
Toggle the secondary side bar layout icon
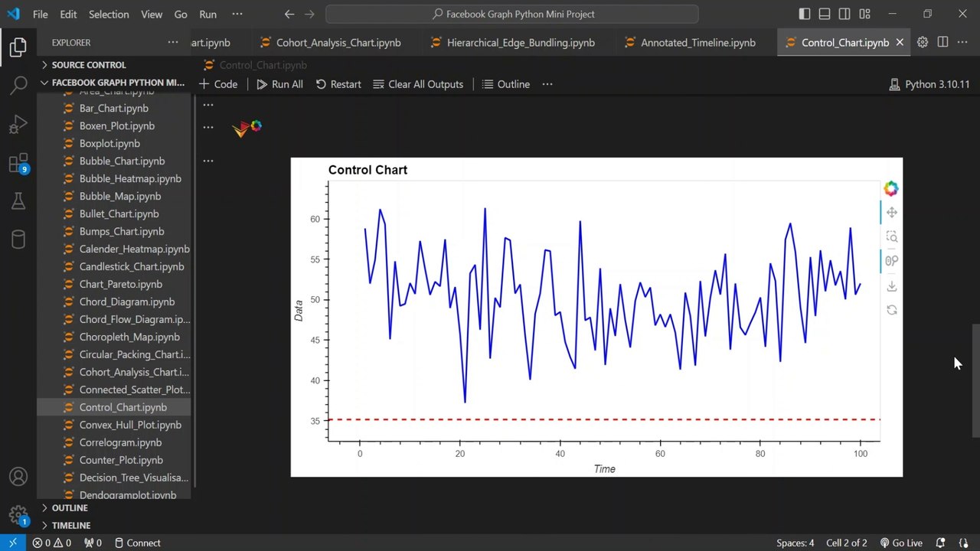pyautogui.click(x=844, y=14)
